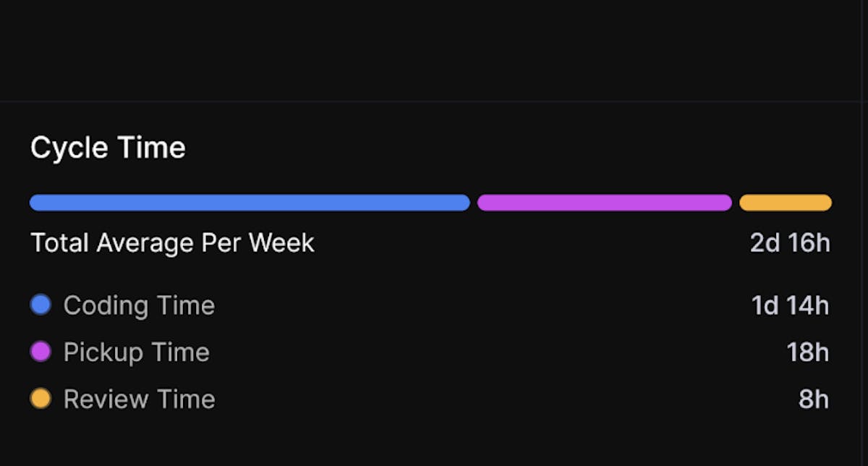This screenshot has width=868, height=466.
Task: Click the 8h review time value
Action: [814, 399]
